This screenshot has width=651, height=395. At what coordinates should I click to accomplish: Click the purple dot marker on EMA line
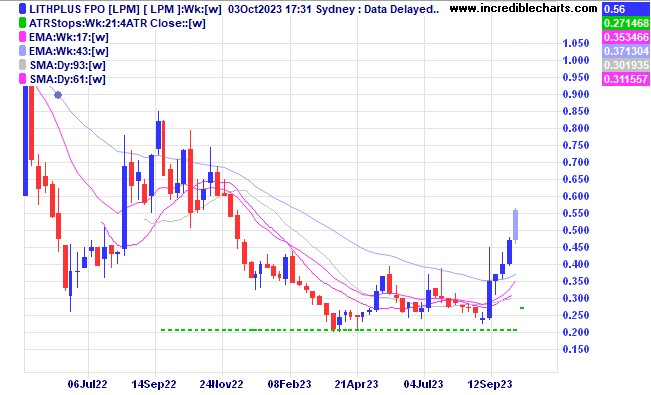click(58, 95)
